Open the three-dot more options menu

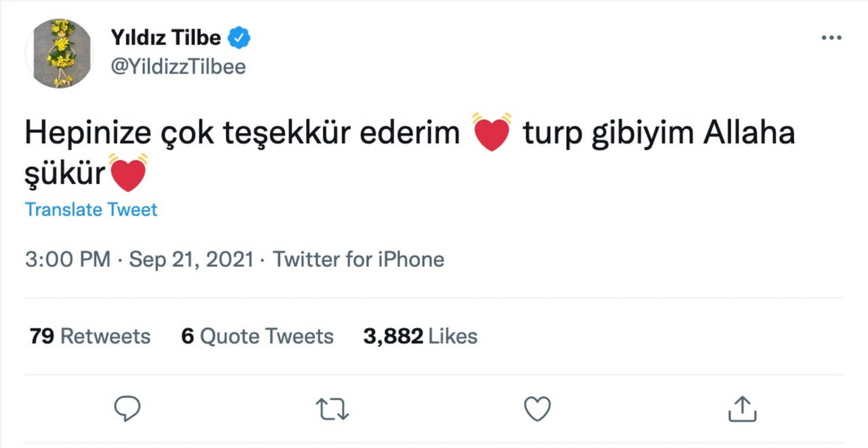coord(831,38)
